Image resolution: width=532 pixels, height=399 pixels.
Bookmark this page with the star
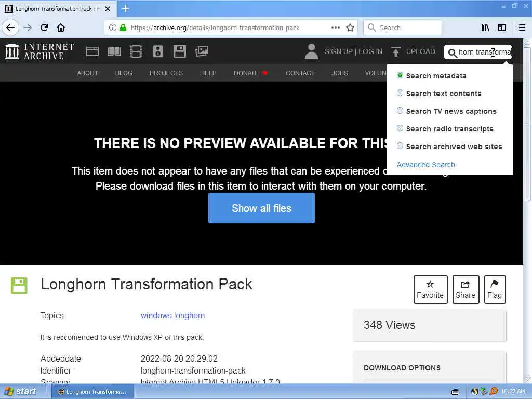350,28
